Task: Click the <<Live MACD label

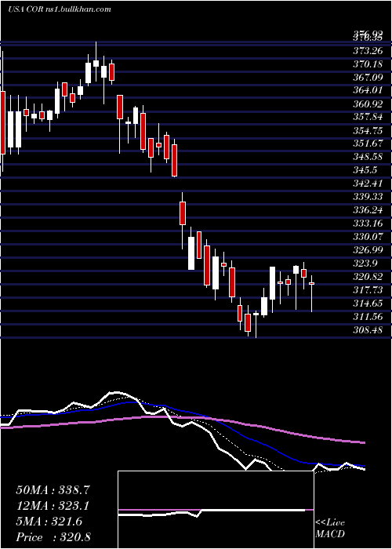Action: [x=330, y=529]
